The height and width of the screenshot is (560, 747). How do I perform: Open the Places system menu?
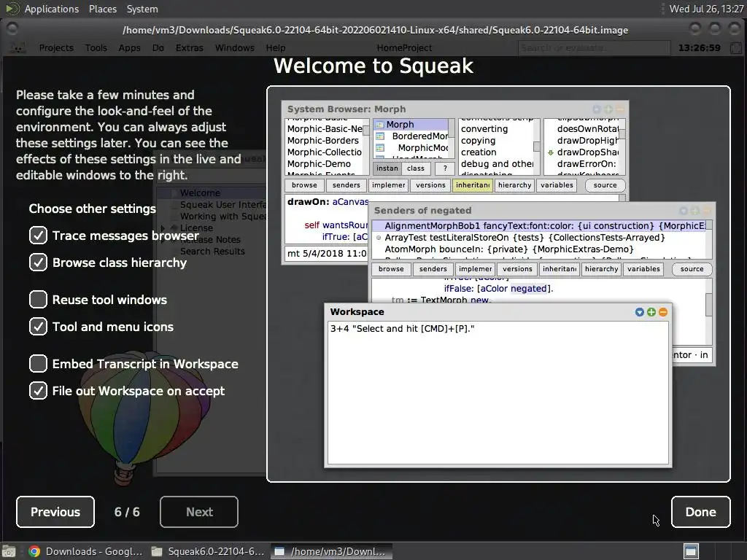[x=102, y=9]
